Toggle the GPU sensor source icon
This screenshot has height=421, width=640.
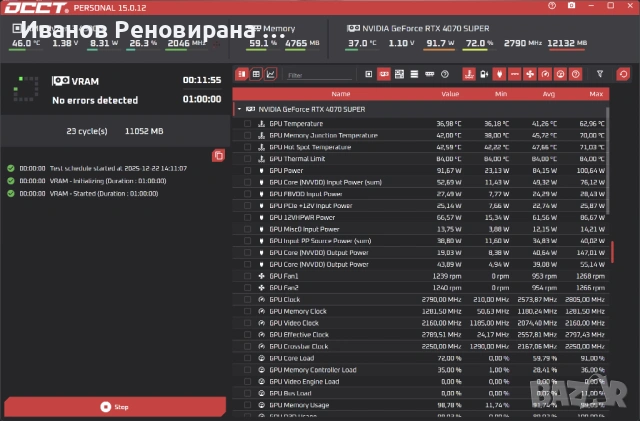point(384,74)
